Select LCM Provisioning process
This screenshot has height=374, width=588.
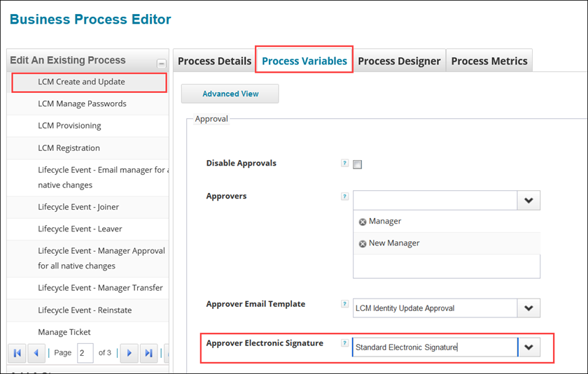69,126
